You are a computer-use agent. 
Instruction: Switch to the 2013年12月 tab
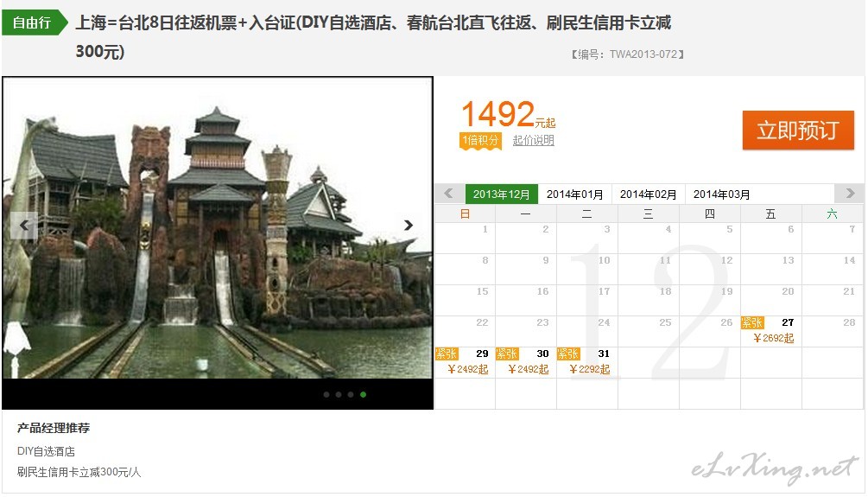[502, 194]
